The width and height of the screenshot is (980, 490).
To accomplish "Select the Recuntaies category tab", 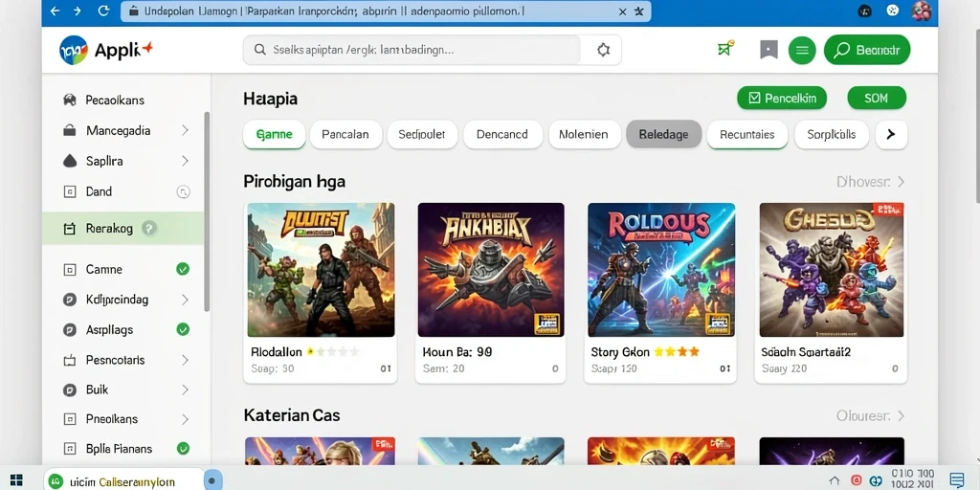I will coord(746,134).
